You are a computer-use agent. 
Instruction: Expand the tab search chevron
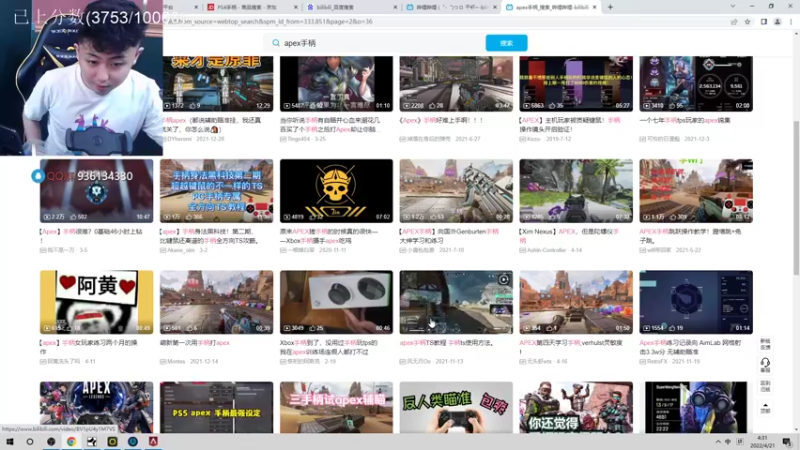pyautogui.click(x=733, y=7)
